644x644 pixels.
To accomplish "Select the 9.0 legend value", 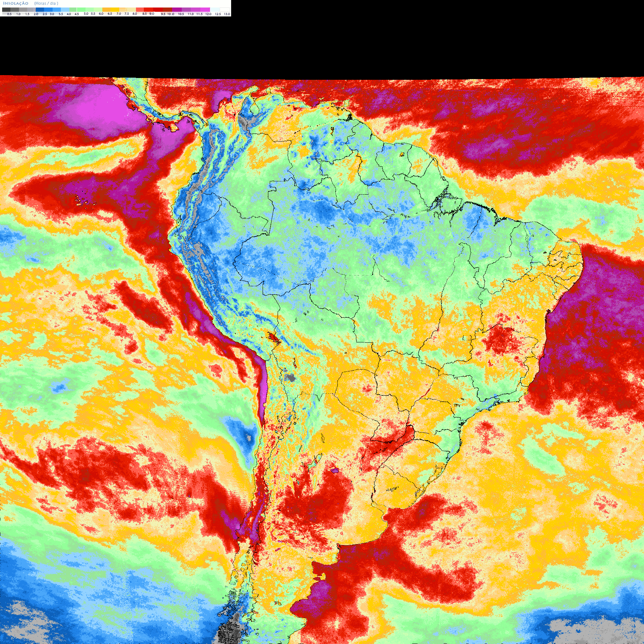I will (x=152, y=14).
